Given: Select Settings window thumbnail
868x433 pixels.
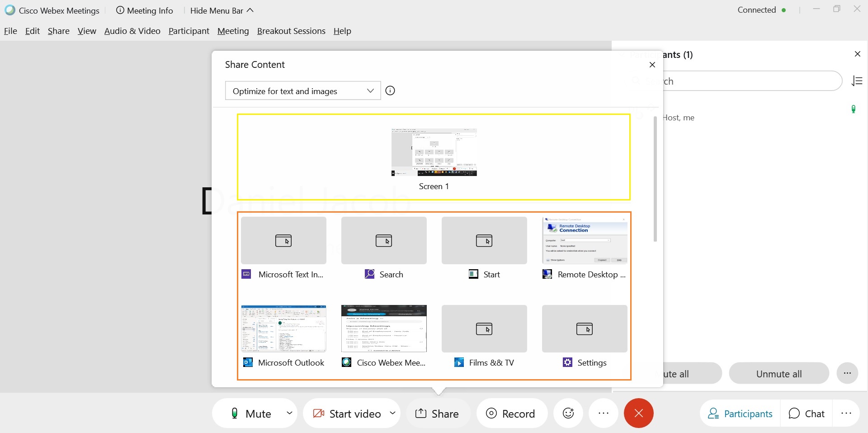Looking at the screenshot, I should point(585,328).
